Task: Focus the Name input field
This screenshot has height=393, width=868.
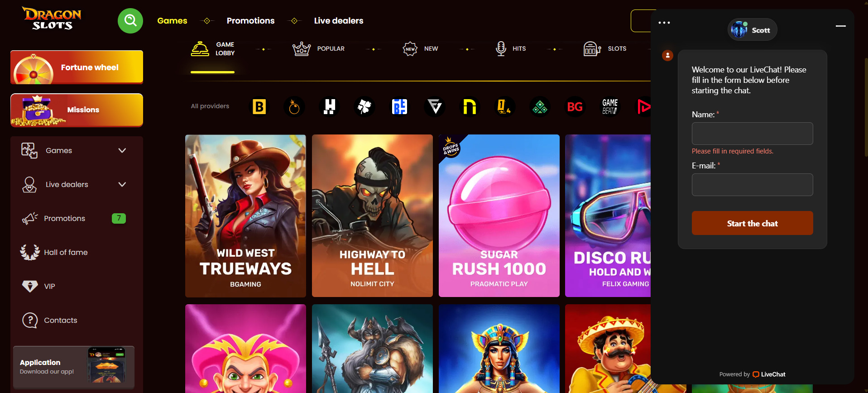Action: click(x=752, y=134)
